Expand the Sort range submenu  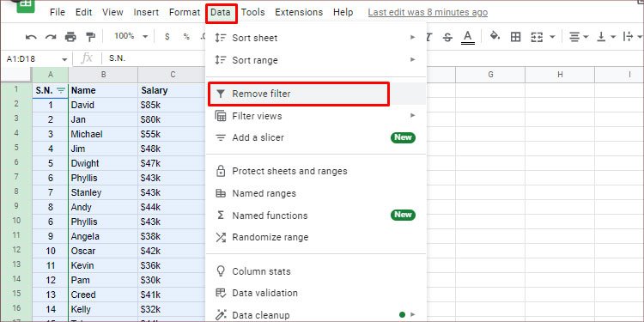pyautogui.click(x=316, y=60)
